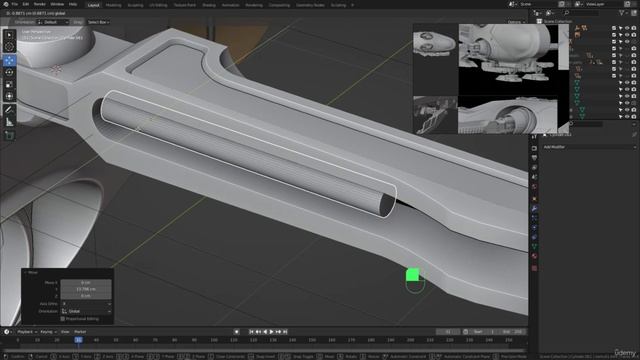The image size is (640, 360).
Task: Open the View Layer properties tab
Action: point(534,167)
